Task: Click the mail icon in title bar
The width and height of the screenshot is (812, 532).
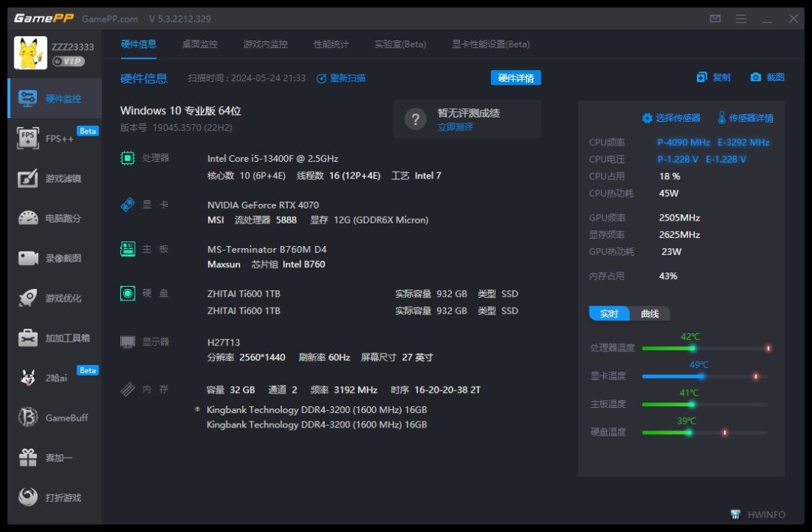Action: (x=715, y=19)
